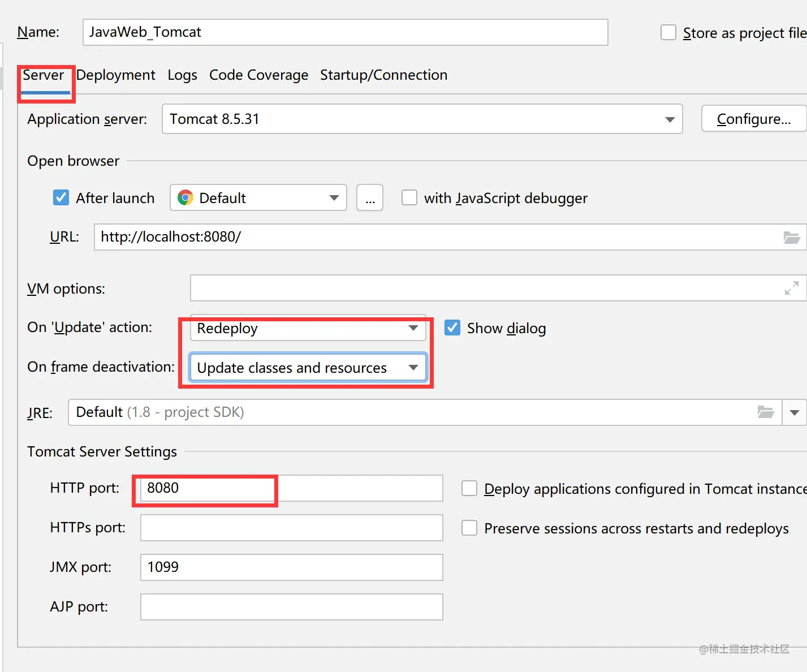Enable Store as project file

coord(668,32)
